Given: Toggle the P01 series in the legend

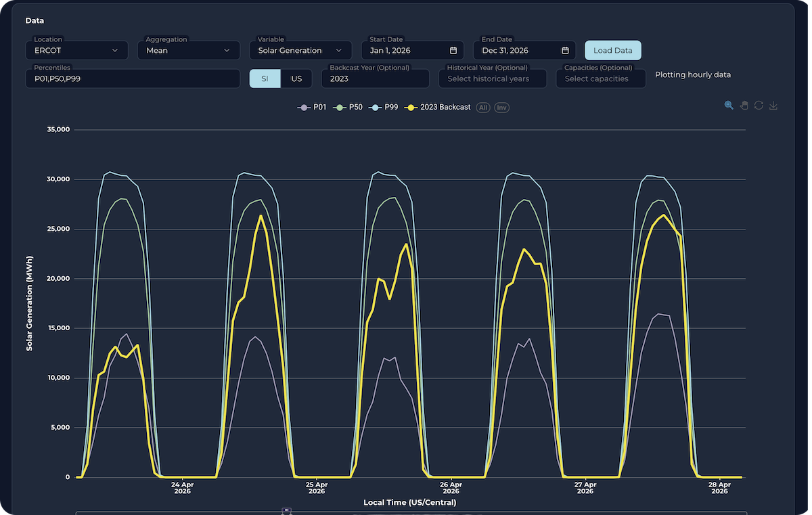Looking at the screenshot, I should 313,108.
